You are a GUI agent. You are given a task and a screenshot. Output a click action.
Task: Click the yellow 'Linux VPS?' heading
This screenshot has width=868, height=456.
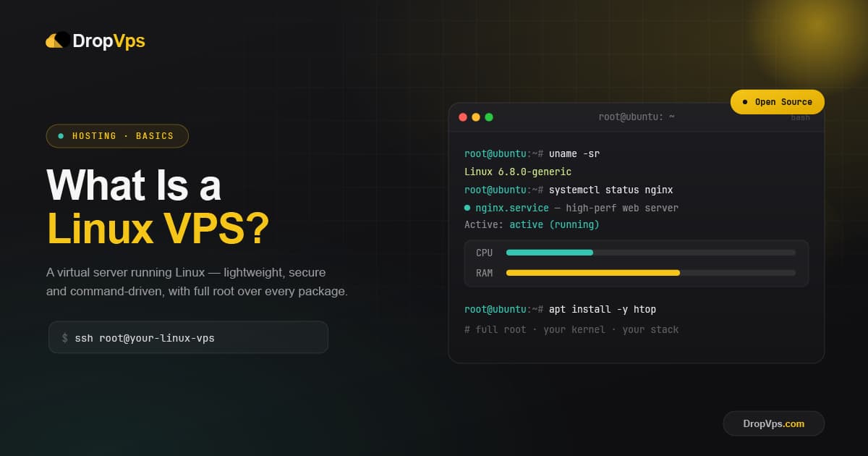click(x=158, y=229)
